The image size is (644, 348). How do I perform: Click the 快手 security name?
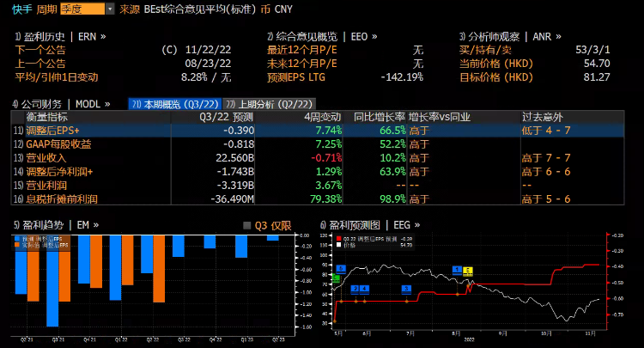(x=22, y=9)
